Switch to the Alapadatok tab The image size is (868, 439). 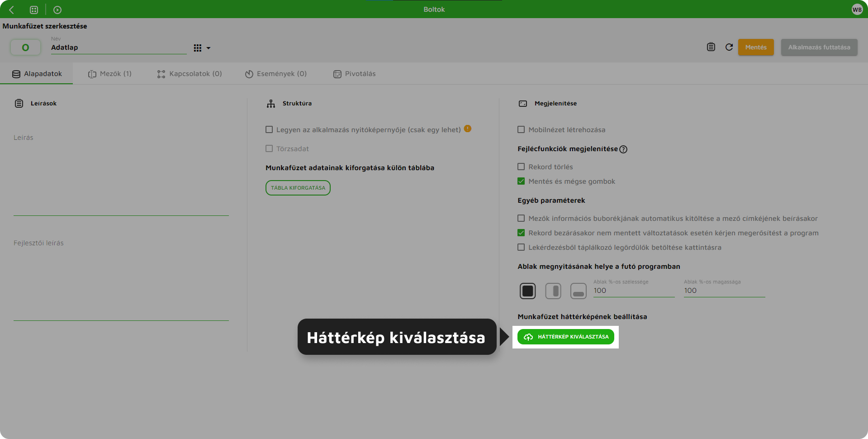tap(37, 74)
